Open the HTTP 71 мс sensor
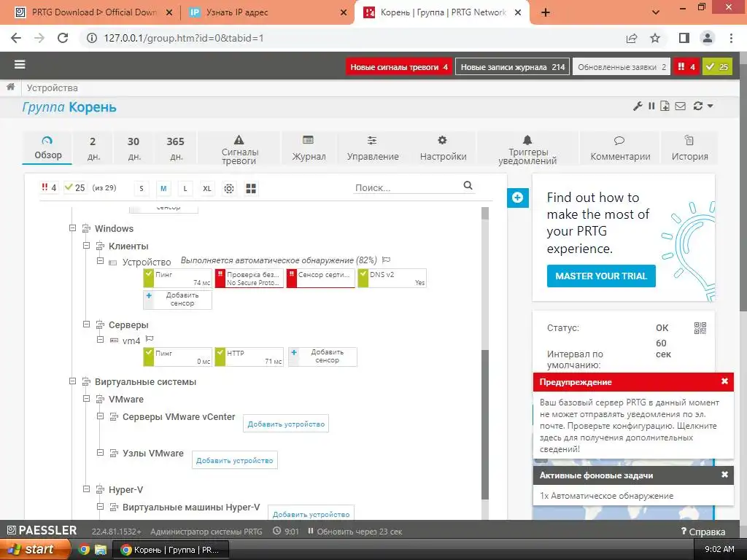The width and height of the screenshot is (747, 560). point(249,357)
